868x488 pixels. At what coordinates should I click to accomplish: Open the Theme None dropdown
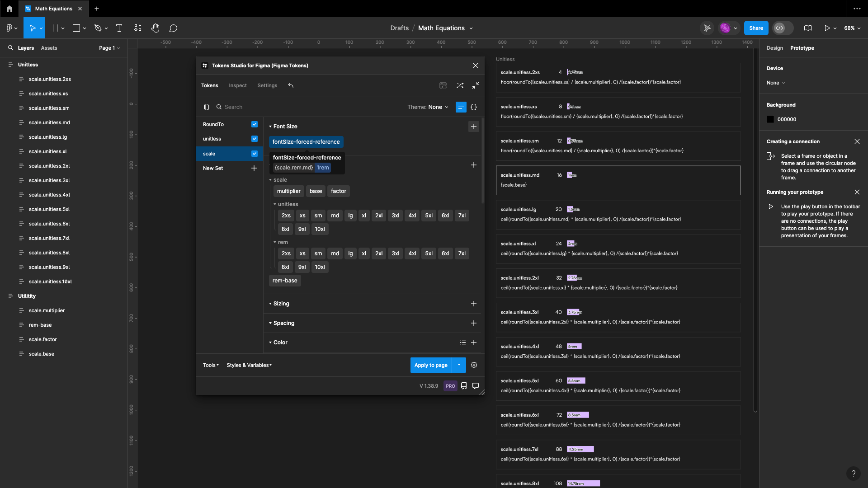(x=428, y=107)
